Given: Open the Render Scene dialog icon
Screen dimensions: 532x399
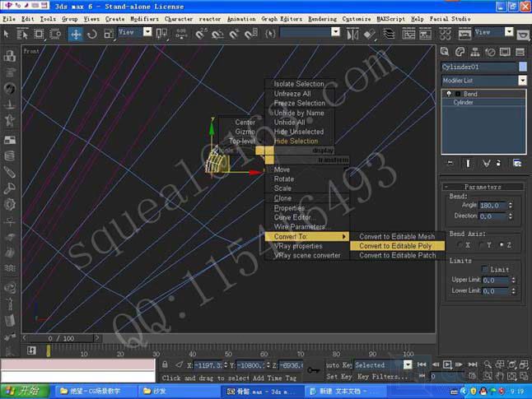Looking at the screenshot, I should (x=464, y=35).
